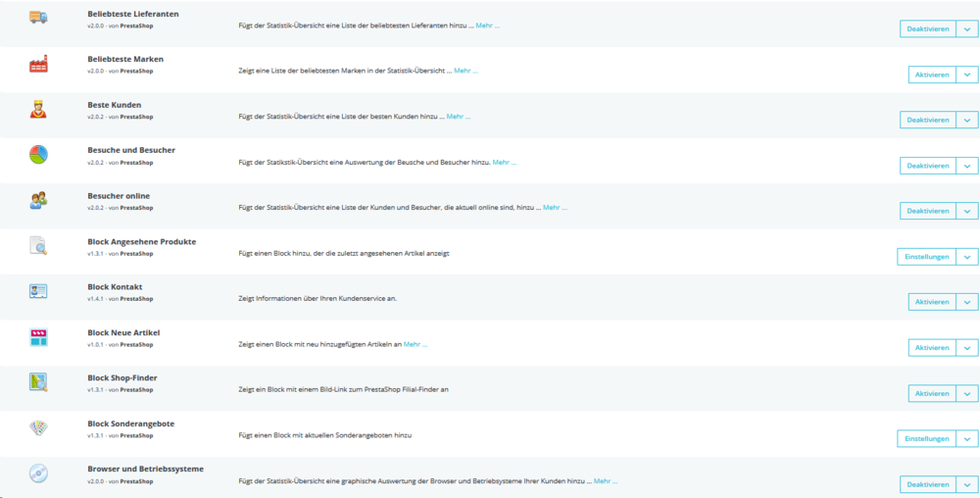The image size is (980, 498).
Task: Select the Block Shop-Finder title
Action: (122, 378)
